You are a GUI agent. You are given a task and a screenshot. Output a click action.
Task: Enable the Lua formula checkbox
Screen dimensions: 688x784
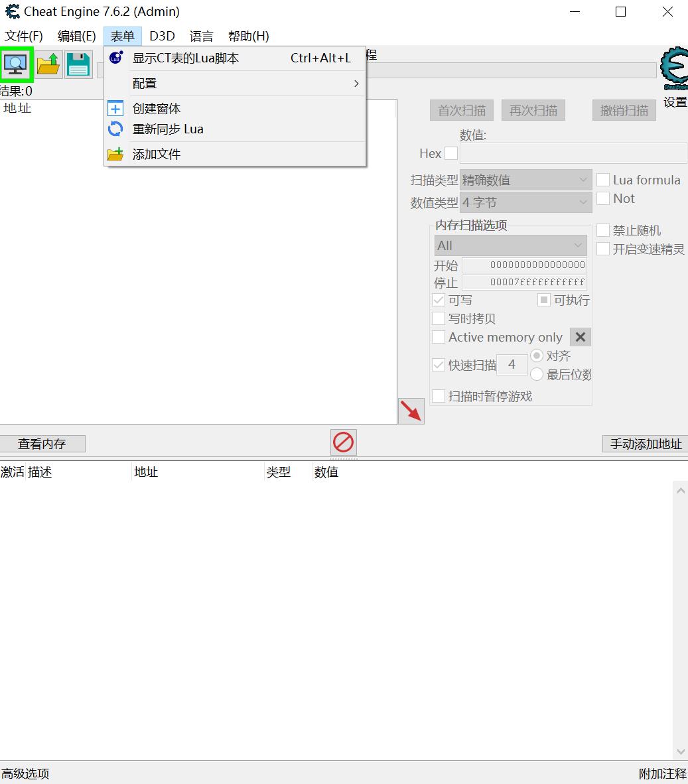pos(603,180)
